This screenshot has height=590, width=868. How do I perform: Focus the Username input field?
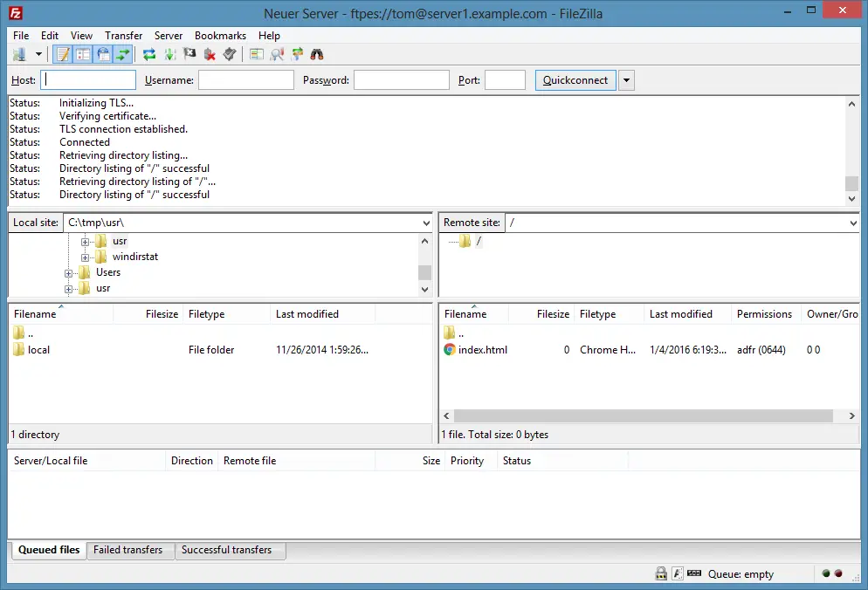coord(245,80)
